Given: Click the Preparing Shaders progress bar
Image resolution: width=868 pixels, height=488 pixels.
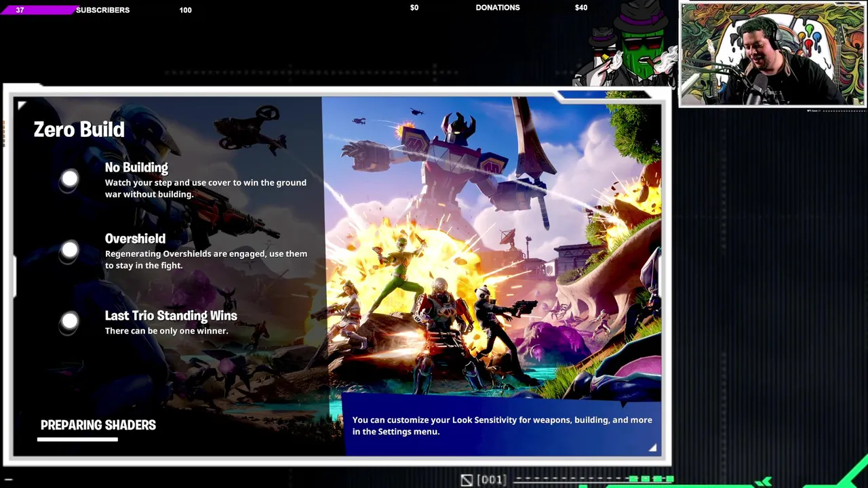Looking at the screenshot, I should coord(77,439).
